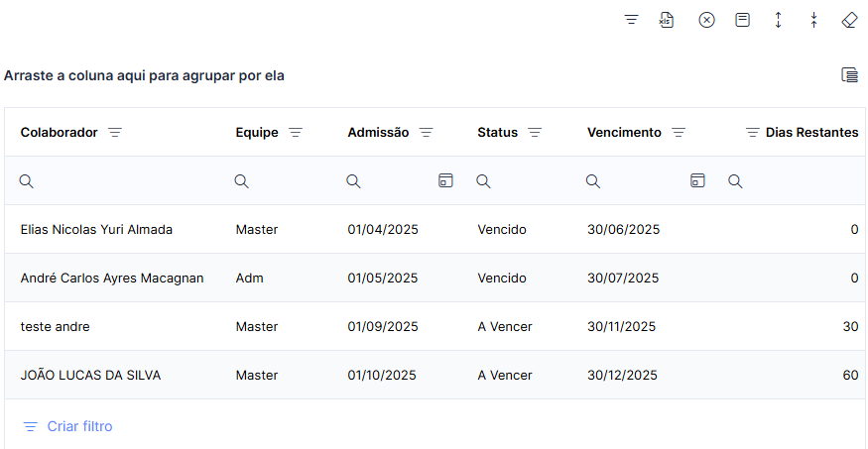Sort by Dias Restantes column header
The width and height of the screenshot is (868, 449).
[x=812, y=133]
